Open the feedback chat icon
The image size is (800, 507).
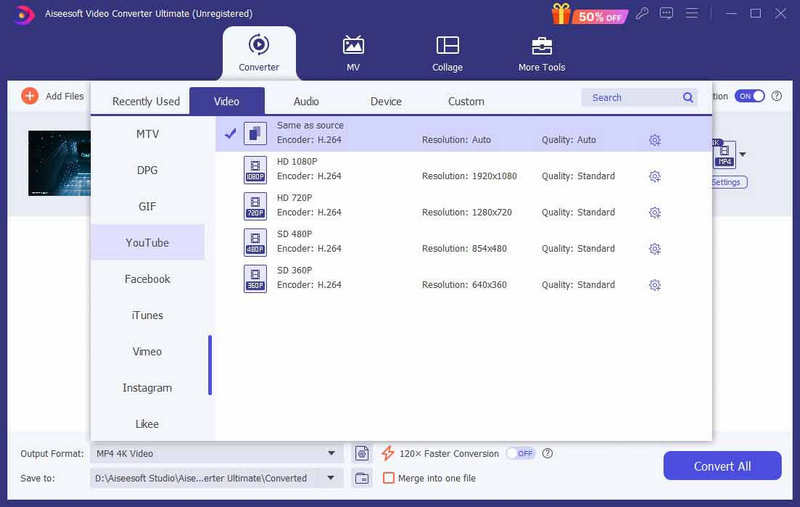(666, 14)
